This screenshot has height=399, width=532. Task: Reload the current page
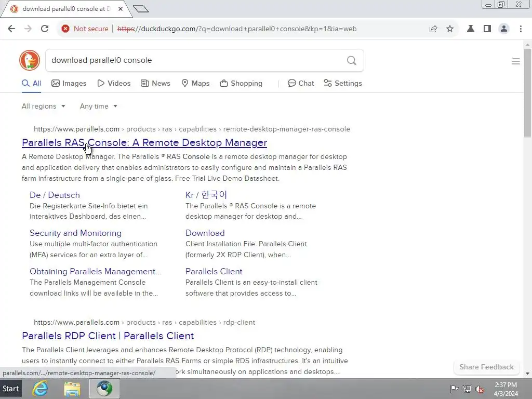pyautogui.click(x=45, y=29)
